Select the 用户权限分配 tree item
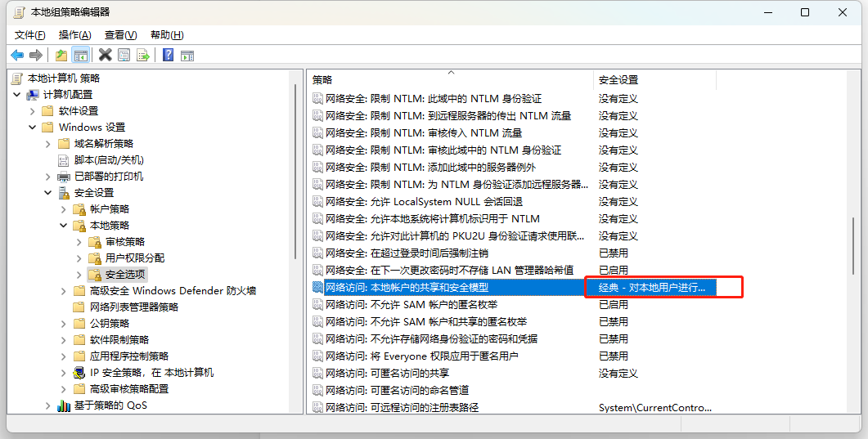Viewport: 868px width, 439px height. [134, 258]
